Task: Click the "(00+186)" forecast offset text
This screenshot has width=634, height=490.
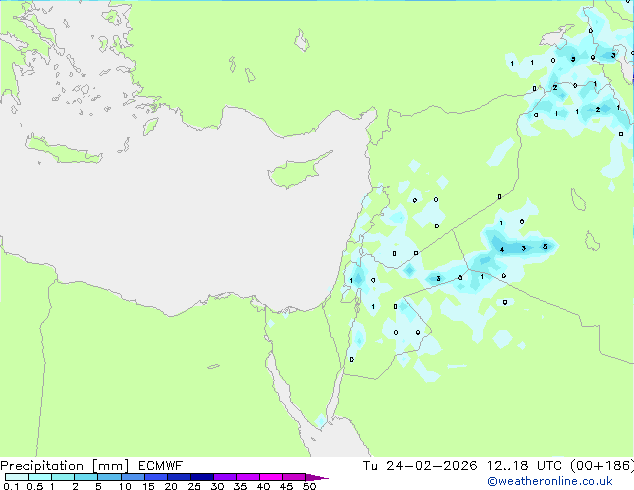Action: coord(602,466)
